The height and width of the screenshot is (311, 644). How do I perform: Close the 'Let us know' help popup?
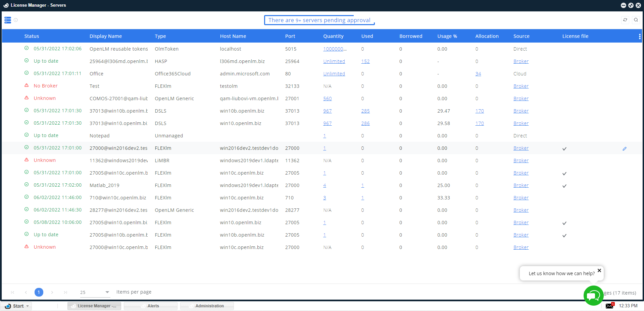click(x=599, y=270)
